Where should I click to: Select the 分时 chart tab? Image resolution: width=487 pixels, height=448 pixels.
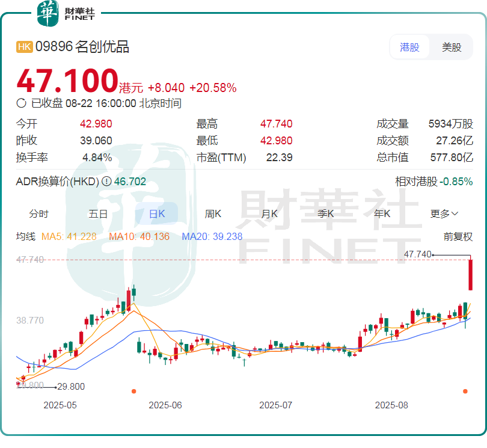(x=39, y=213)
